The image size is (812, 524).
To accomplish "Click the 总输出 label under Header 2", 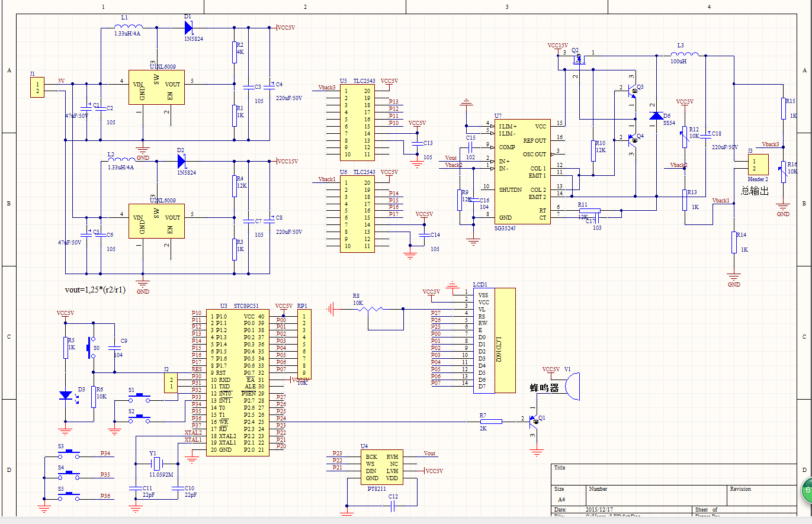I will coord(755,191).
